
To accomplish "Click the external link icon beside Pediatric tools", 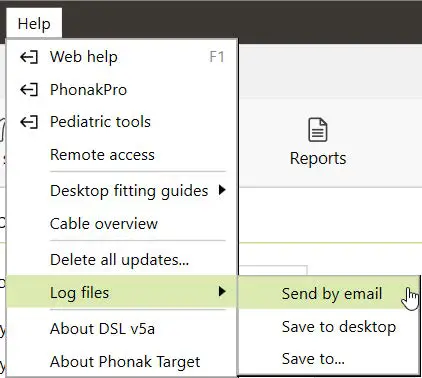I will pos(29,122).
